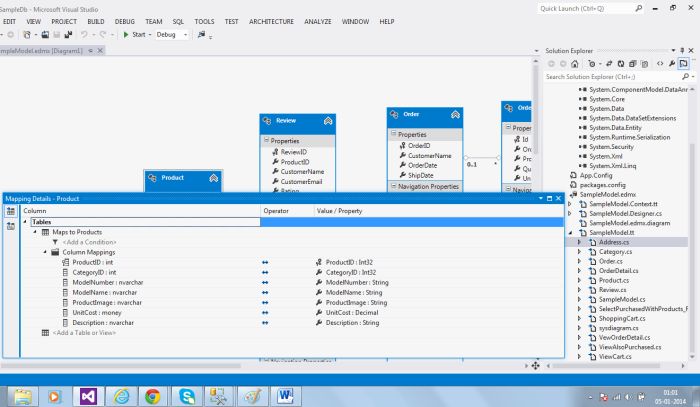700x407 pixels.
Task: Click the search magnifier in Quick Launch
Action: (x=638, y=8)
